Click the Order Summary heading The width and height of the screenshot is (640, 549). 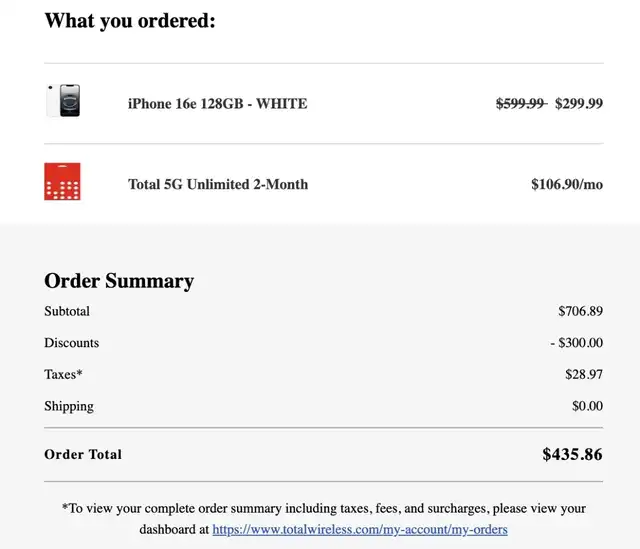tap(119, 281)
